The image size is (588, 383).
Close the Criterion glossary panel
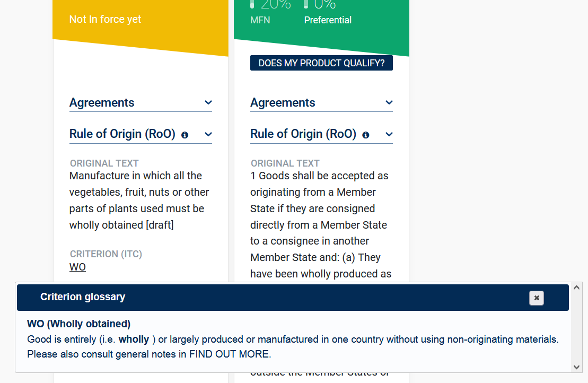point(536,298)
